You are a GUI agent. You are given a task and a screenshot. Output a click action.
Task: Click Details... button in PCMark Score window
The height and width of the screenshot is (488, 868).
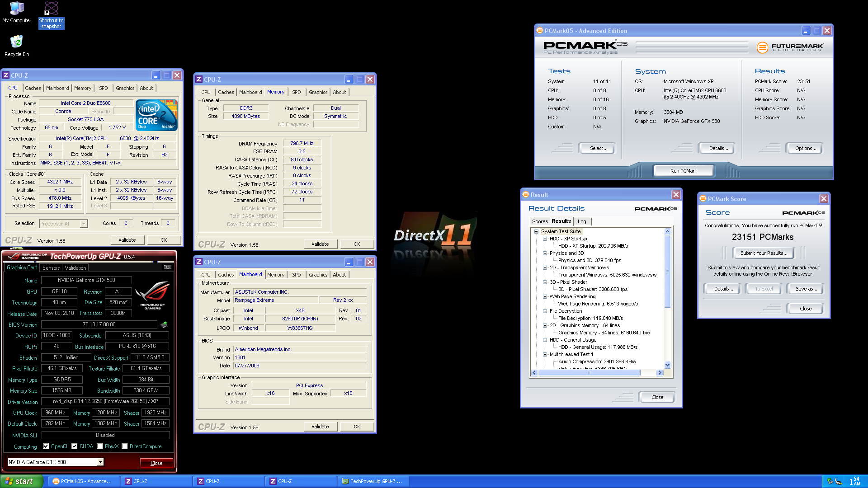(x=723, y=289)
